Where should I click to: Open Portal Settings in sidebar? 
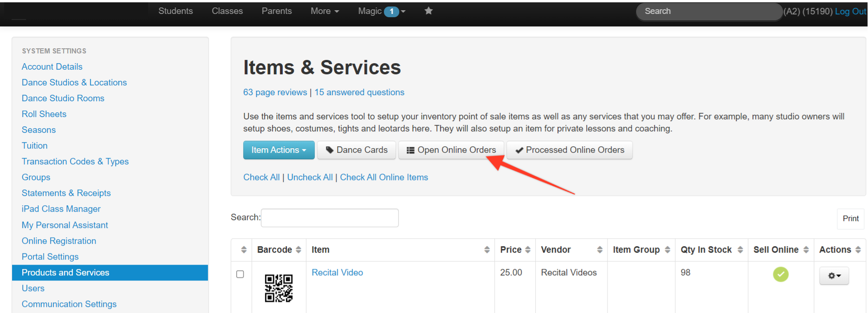(x=50, y=257)
